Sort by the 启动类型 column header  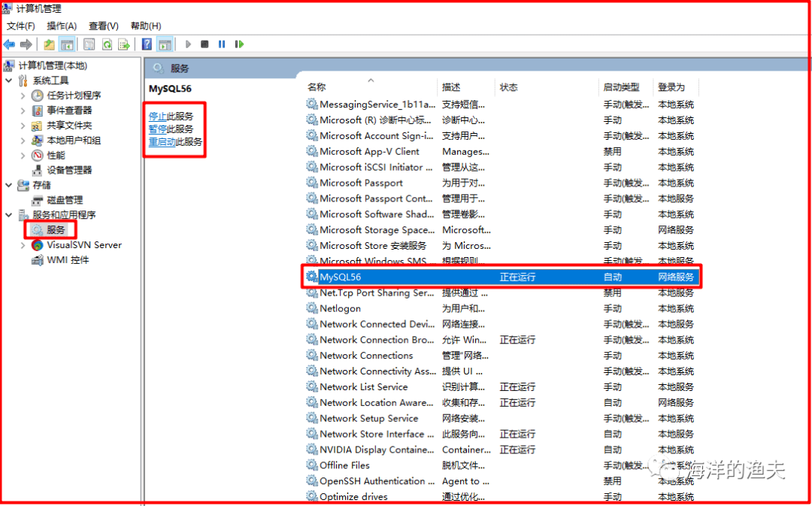pyautogui.click(x=621, y=87)
